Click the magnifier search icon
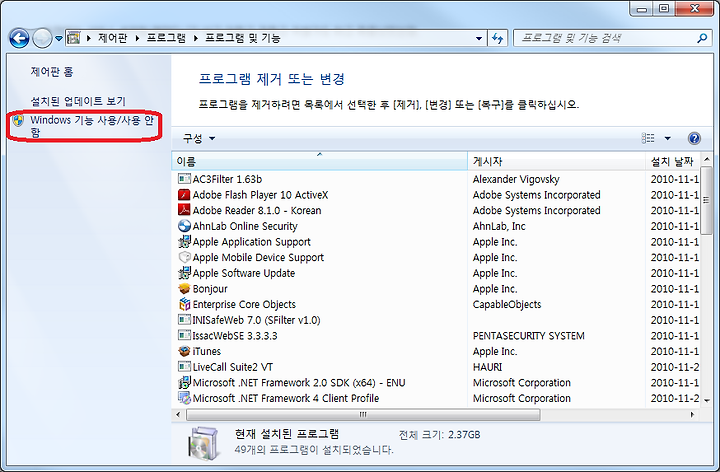This screenshot has height=472, width=720. tap(702, 38)
